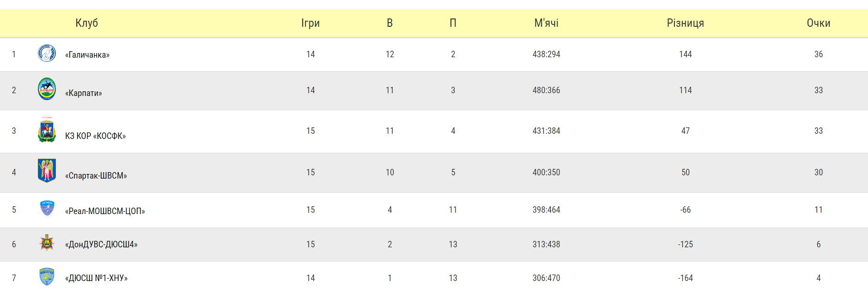Click the 36 points value in first row
The height and width of the screenshot is (293, 868).
coord(819,54)
